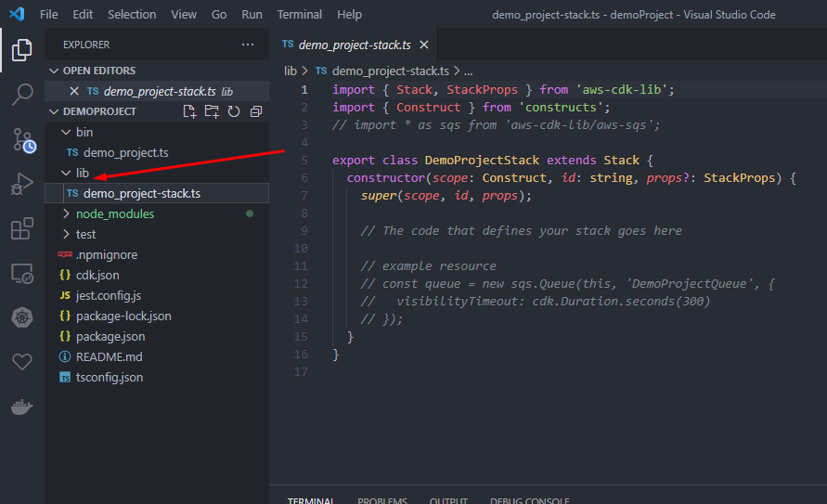Open the Selection menu
The height and width of the screenshot is (504, 827).
point(132,15)
